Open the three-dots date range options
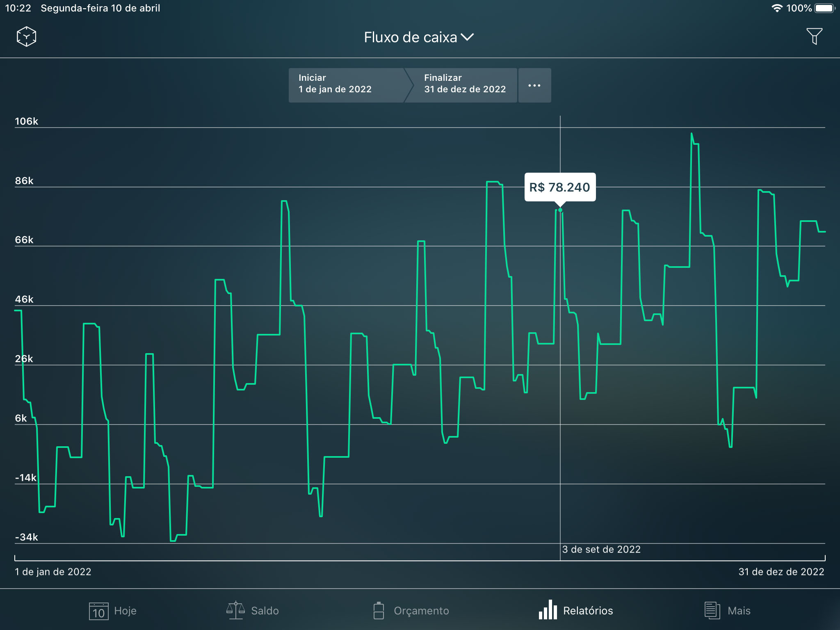Viewport: 840px width, 630px height. click(x=534, y=85)
